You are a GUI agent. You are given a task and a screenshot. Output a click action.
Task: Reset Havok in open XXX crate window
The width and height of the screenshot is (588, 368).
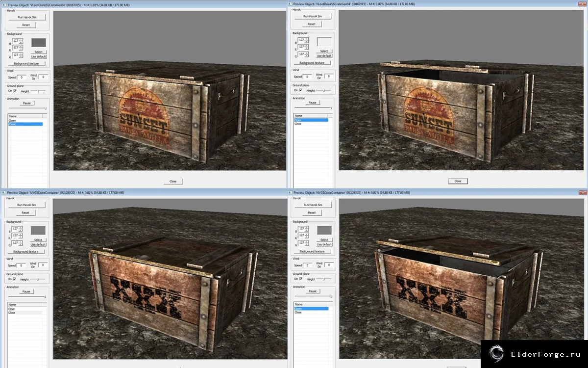point(312,212)
